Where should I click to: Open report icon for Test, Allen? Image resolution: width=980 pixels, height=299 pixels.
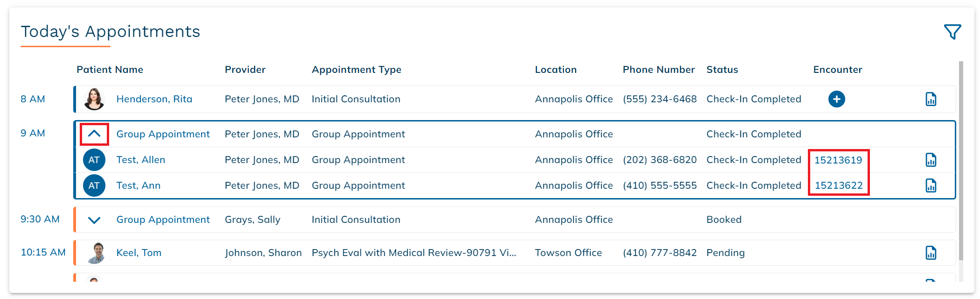[931, 160]
